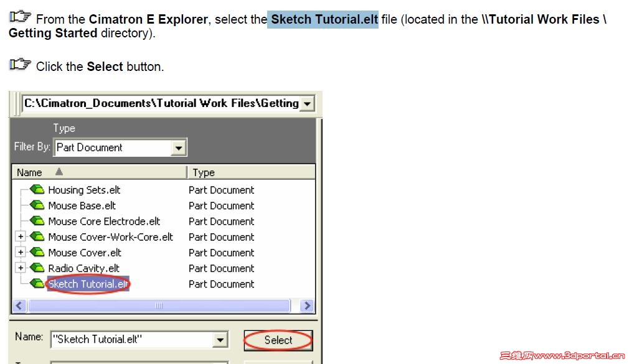Click the horizontal scrollbar right arrow
Image resolution: width=637 pixels, height=364 pixels.
(x=307, y=306)
